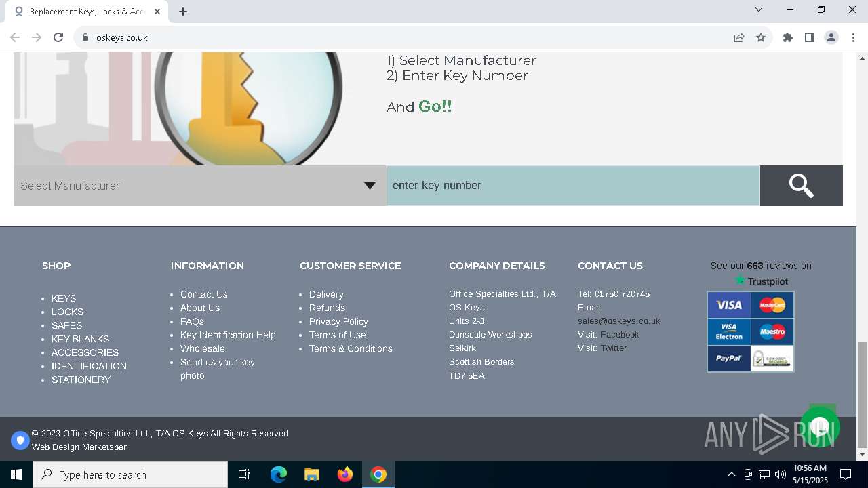Open Key Identification Help link
Viewport: 868px width, 488px height.
228,335
